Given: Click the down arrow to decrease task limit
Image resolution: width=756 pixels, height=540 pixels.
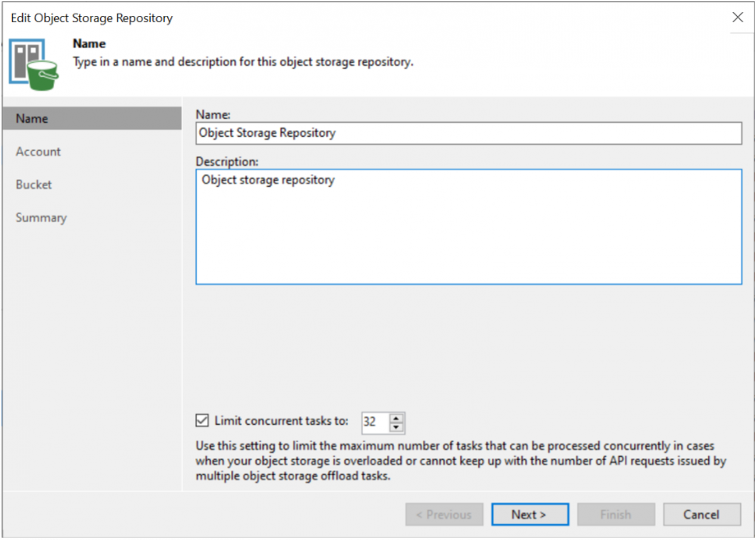Looking at the screenshot, I should tap(396, 427).
